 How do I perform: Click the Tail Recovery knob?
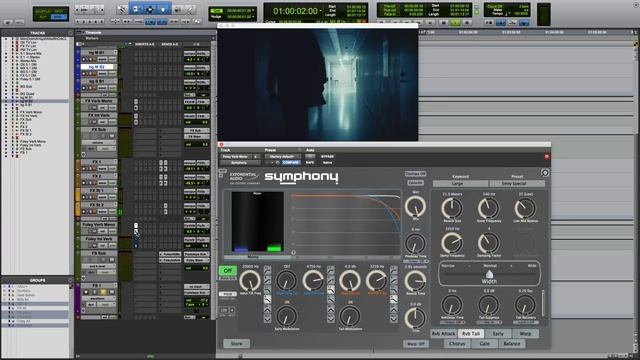click(525, 305)
